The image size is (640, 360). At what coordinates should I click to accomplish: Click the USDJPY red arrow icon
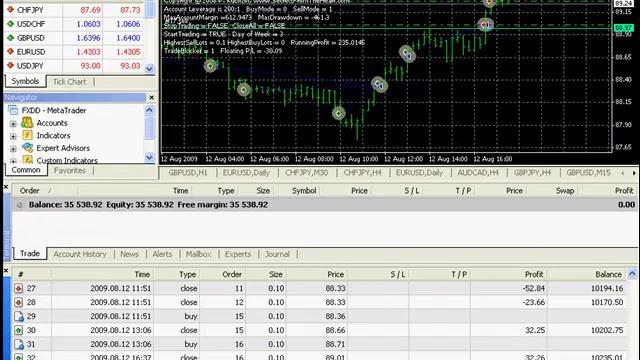click(10, 66)
